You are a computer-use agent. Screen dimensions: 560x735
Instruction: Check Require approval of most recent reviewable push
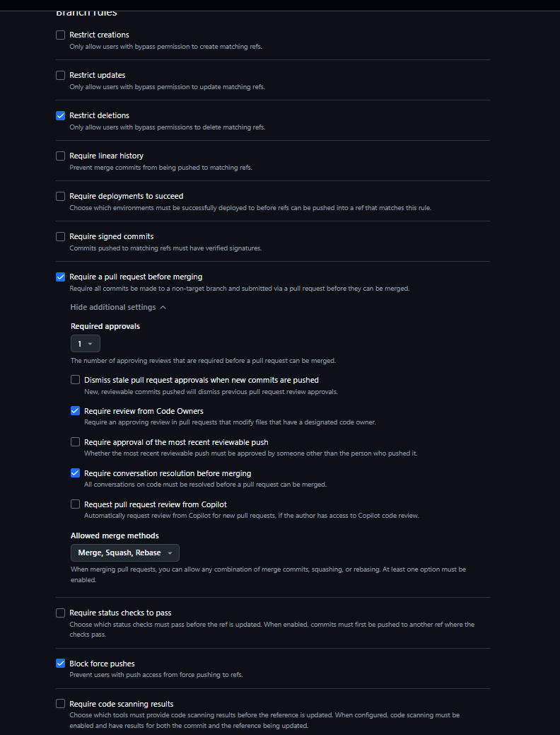[76, 442]
